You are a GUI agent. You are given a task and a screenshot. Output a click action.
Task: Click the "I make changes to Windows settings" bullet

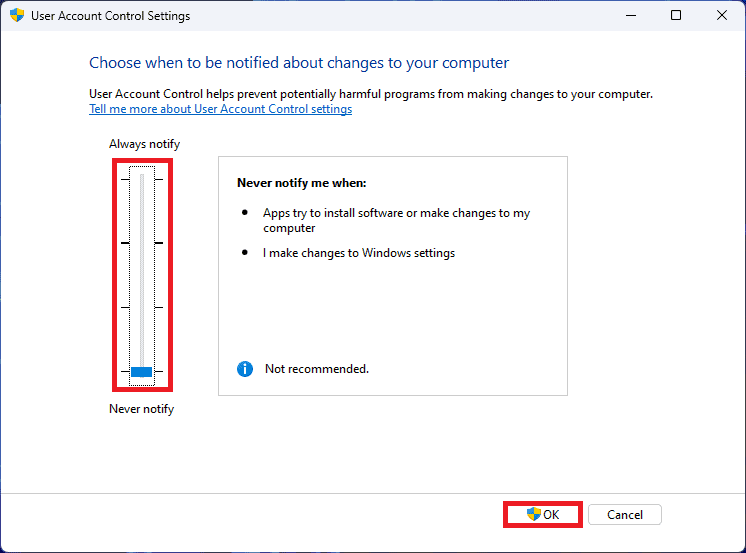359,253
